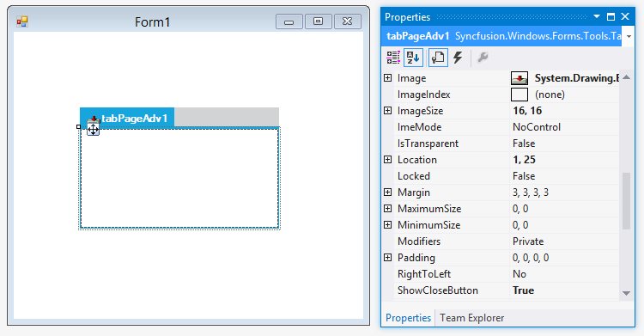This screenshot has width=644, height=336.
Task: Select the IsTransparent value False
Action: [x=524, y=144]
